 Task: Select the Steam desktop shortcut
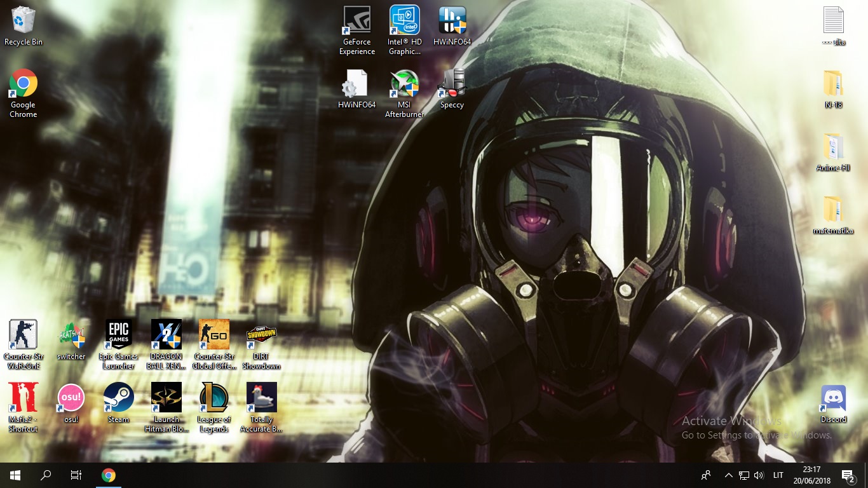(x=119, y=403)
